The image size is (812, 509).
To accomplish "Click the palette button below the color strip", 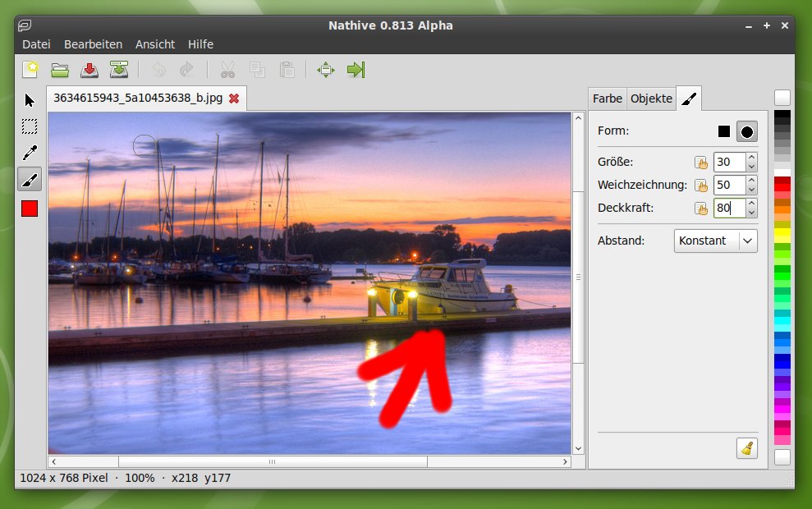I will [x=782, y=456].
